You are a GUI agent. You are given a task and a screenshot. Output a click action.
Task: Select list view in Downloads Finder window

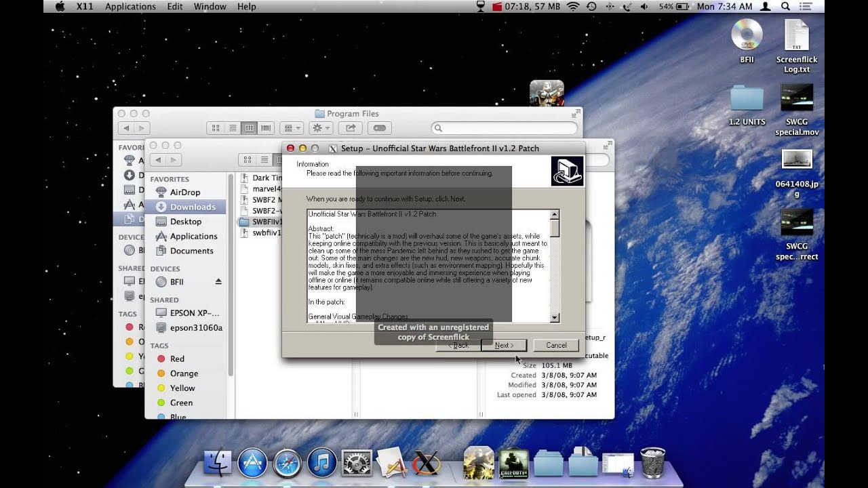coord(264,160)
